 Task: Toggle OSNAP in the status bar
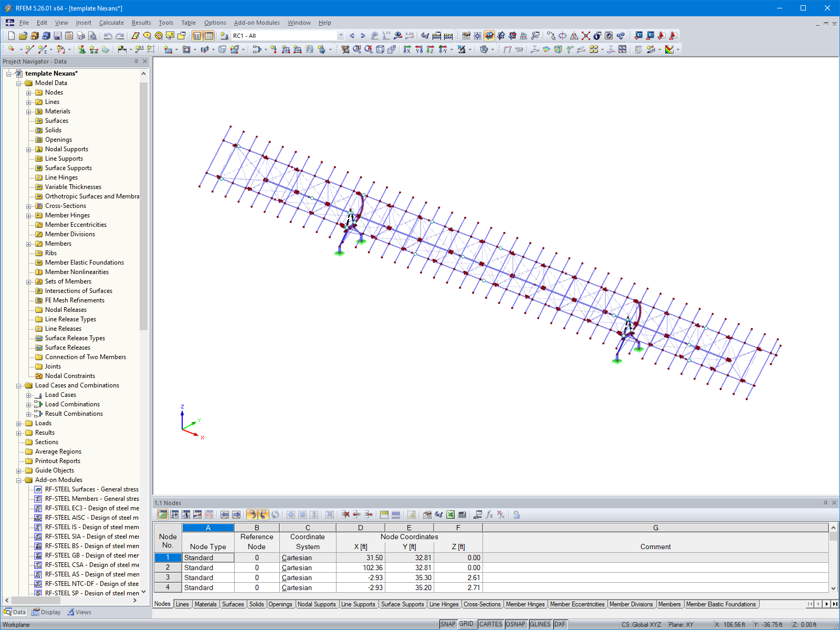coord(516,624)
